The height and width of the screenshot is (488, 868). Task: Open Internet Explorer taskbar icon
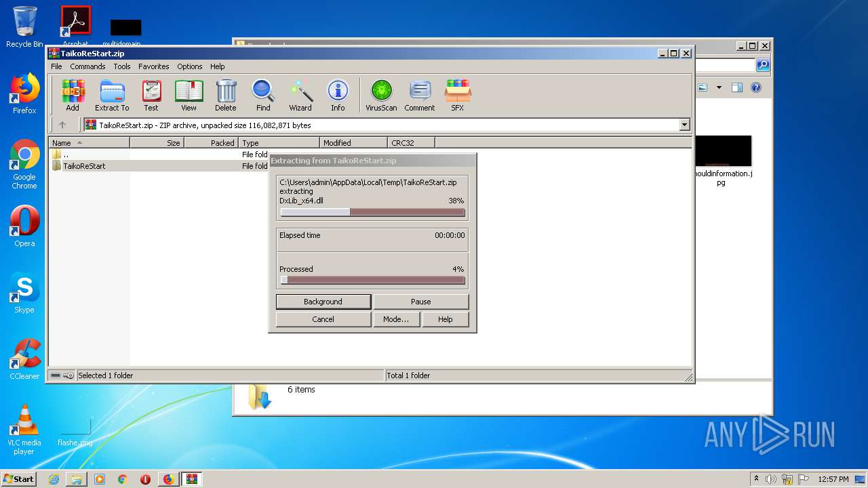tap(54, 479)
